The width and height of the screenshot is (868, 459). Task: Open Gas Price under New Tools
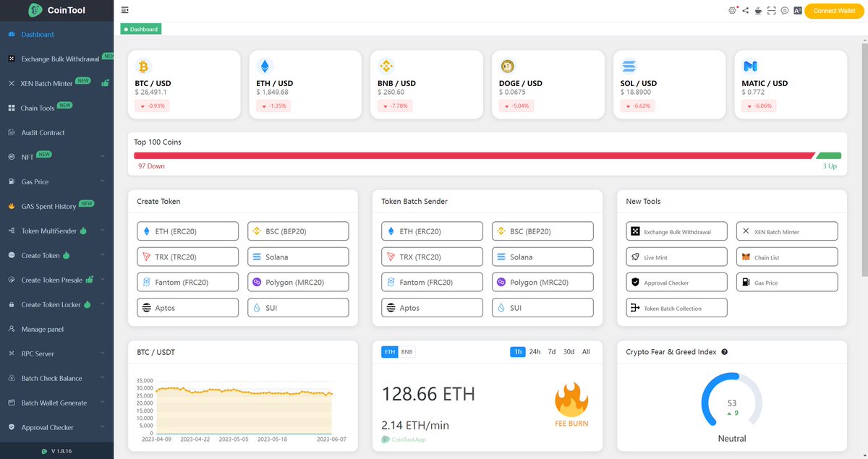pyautogui.click(x=787, y=282)
